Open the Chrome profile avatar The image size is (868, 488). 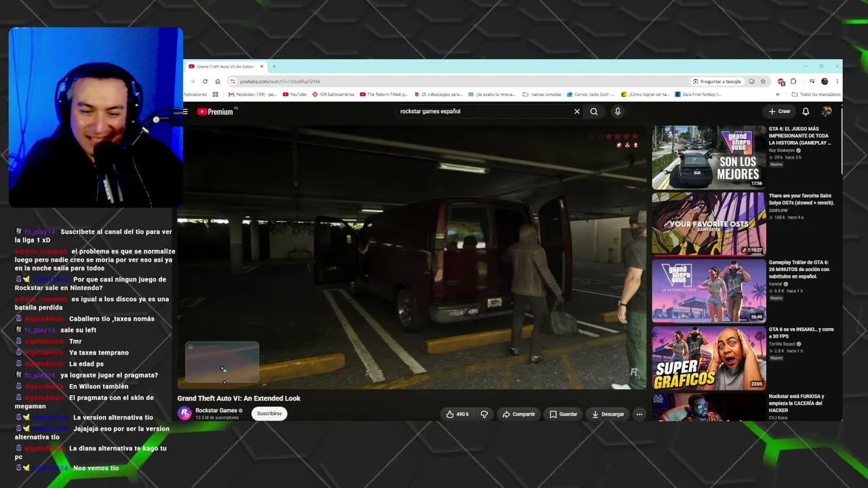coord(825,81)
